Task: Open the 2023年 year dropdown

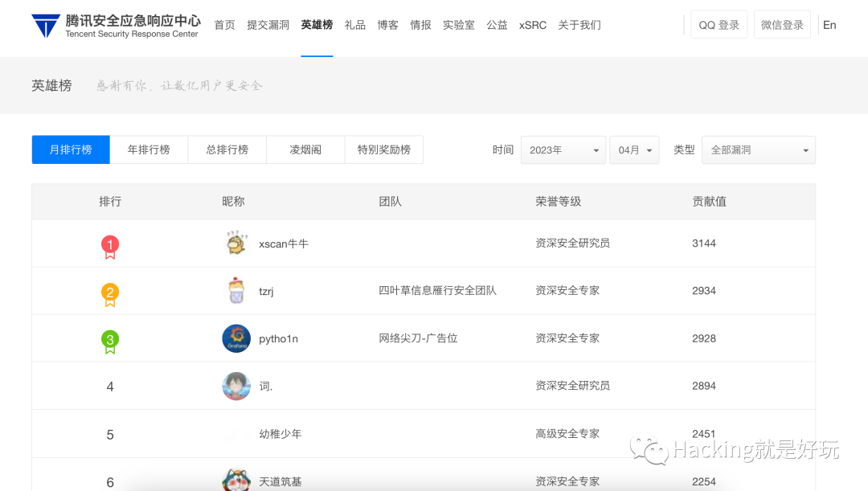Action: tap(563, 150)
